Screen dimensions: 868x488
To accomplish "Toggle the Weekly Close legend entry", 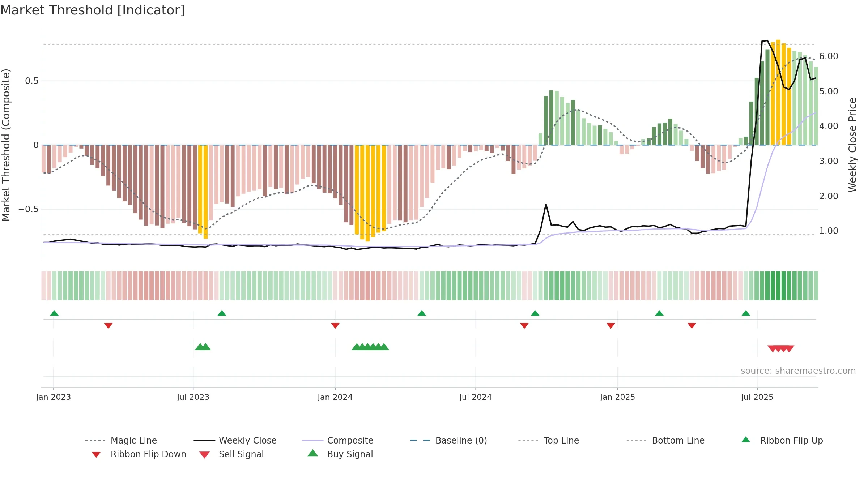I will coord(235,440).
